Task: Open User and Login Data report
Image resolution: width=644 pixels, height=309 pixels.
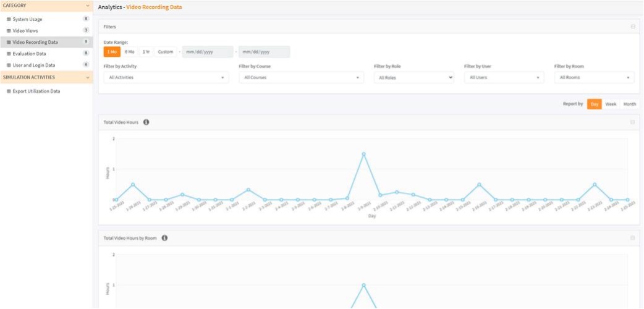Action: pyautogui.click(x=34, y=65)
